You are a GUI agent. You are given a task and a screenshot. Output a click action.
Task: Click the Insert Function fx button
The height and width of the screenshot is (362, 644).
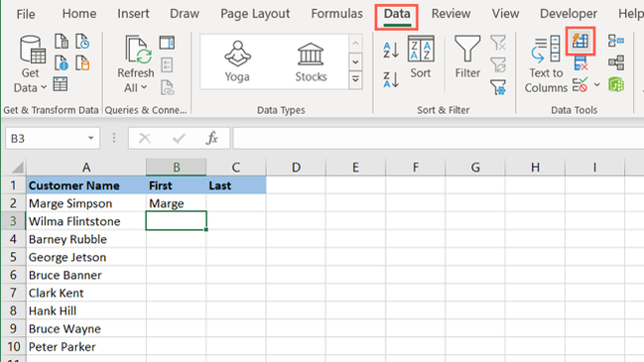click(212, 138)
